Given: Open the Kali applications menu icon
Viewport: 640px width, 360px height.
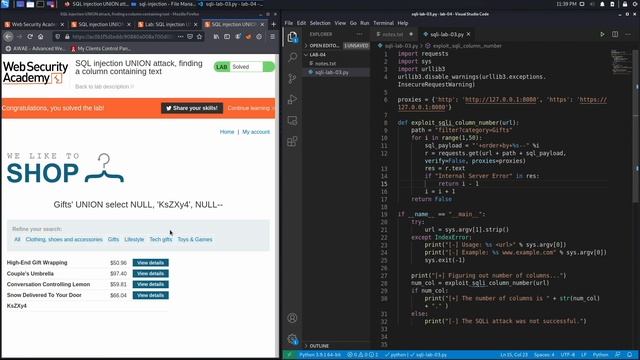Looking at the screenshot, I should [5, 4].
